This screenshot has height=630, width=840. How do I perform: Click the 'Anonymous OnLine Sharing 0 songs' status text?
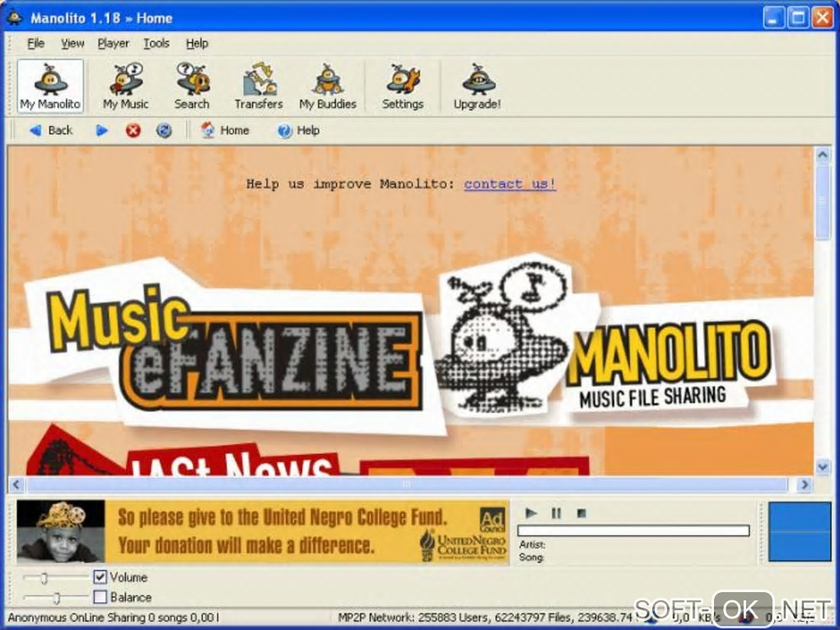(x=114, y=618)
